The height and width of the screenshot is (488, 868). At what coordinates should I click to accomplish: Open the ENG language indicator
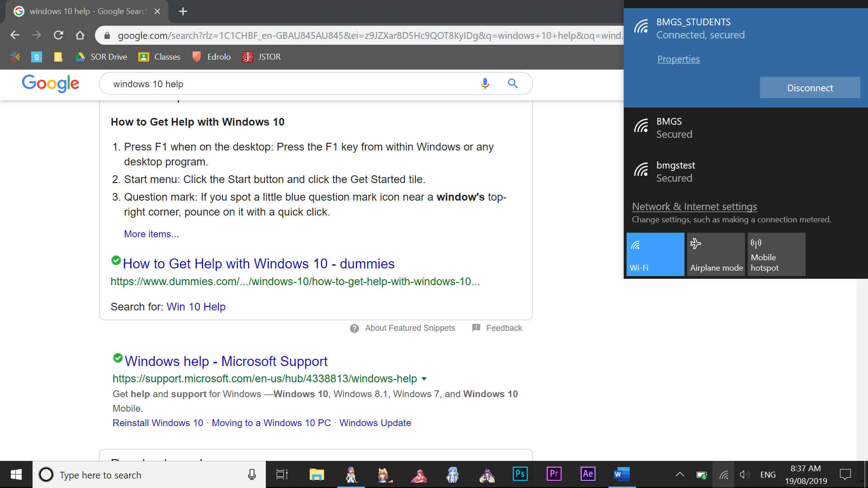click(x=768, y=474)
